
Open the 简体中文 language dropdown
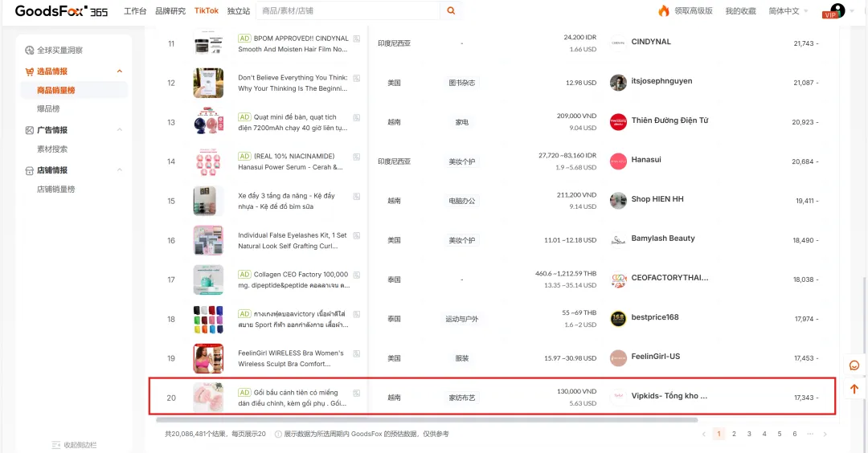[788, 11]
